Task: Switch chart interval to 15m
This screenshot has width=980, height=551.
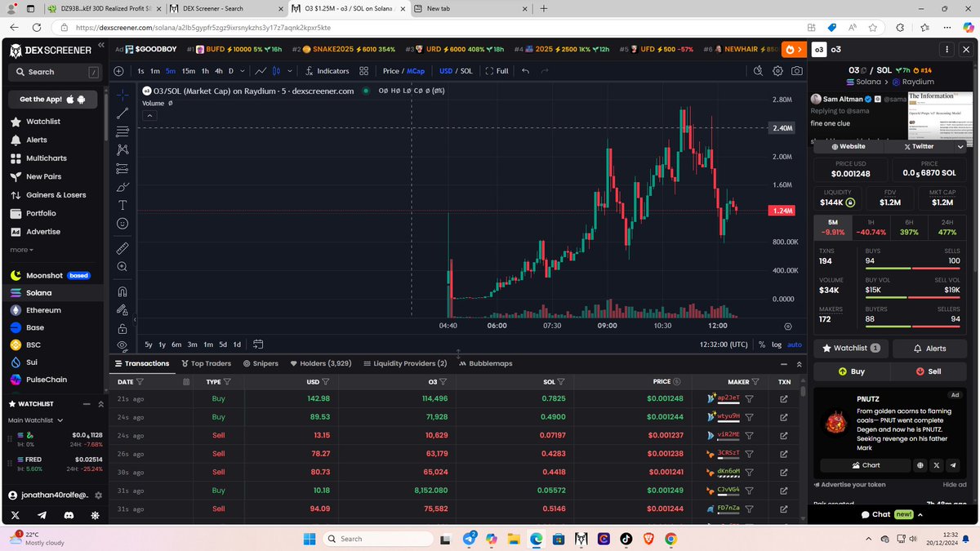Action: [x=188, y=71]
